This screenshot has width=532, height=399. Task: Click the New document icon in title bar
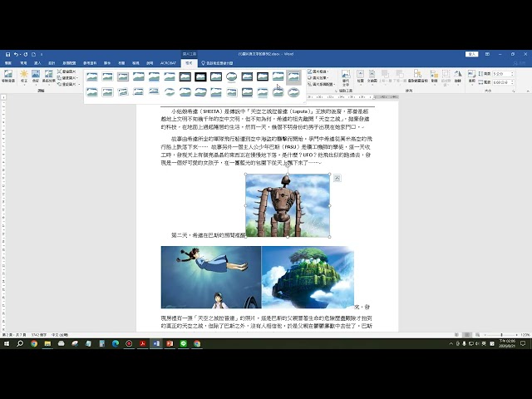click(x=33, y=54)
